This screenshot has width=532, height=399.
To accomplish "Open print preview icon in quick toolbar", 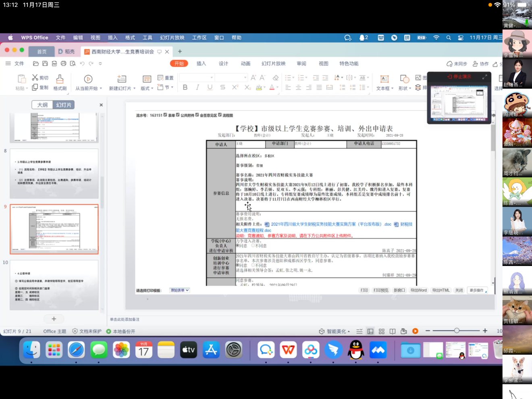I will [73, 64].
